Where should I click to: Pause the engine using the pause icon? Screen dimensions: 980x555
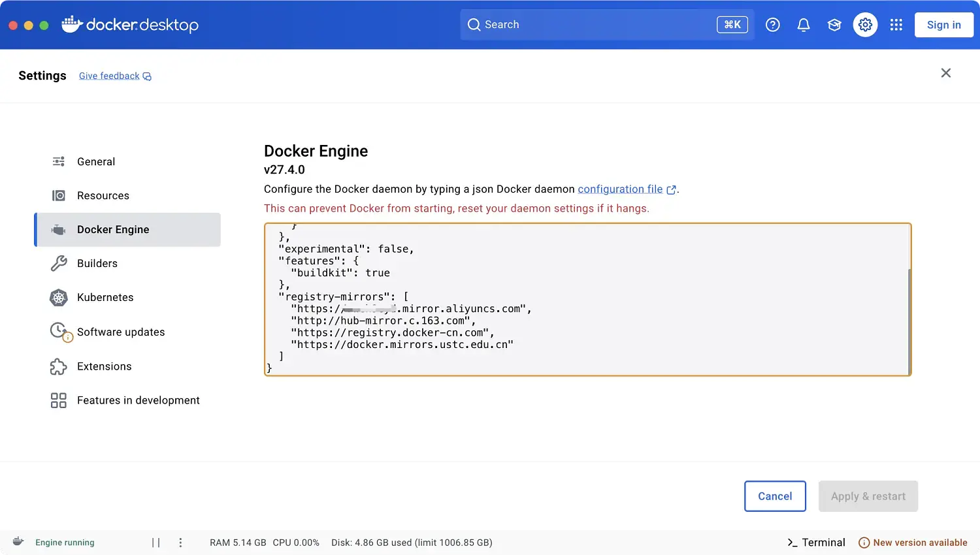coord(155,543)
